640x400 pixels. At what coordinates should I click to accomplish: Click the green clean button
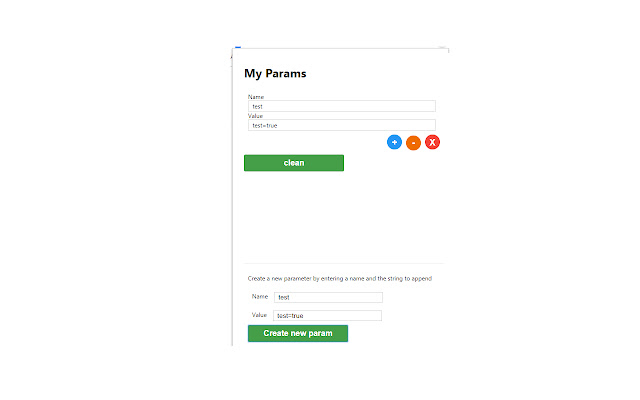(294, 163)
